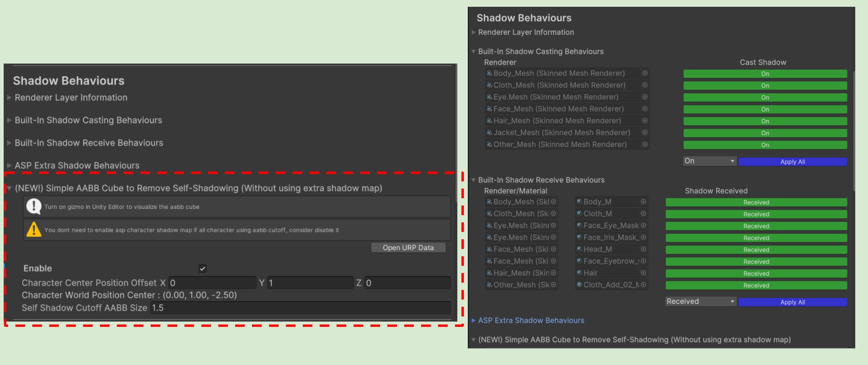The width and height of the screenshot is (868, 365).
Task: Click Character Center Position Offset Y field
Action: [310, 283]
